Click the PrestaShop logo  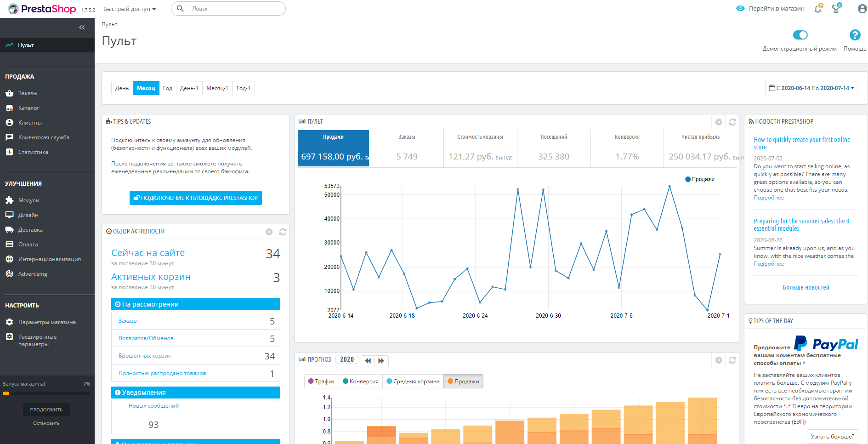coord(42,9)
